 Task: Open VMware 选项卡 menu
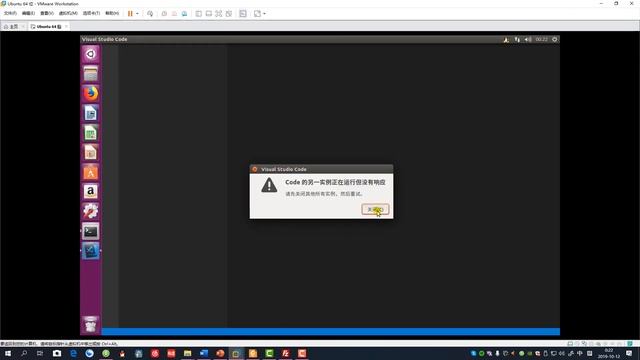(91, 13)
